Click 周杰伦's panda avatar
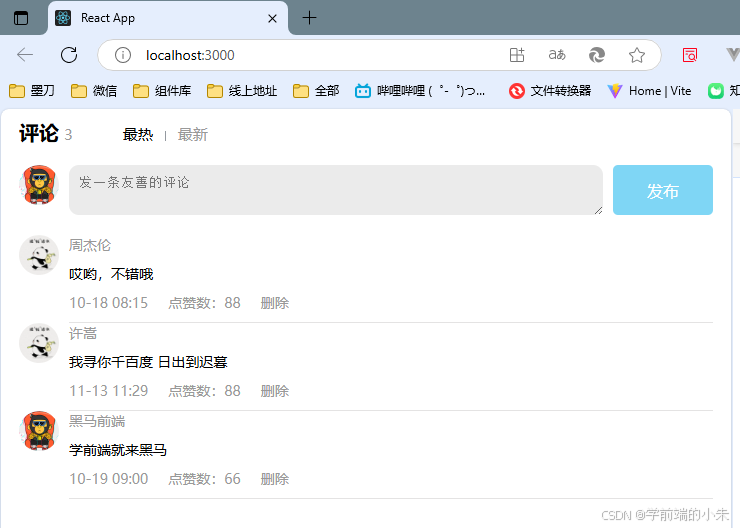The width and height of the screenshot is (740, 528). point(39,255)
